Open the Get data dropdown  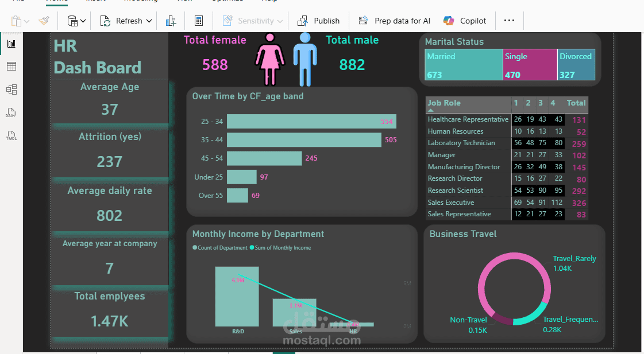tap(75, 21)
